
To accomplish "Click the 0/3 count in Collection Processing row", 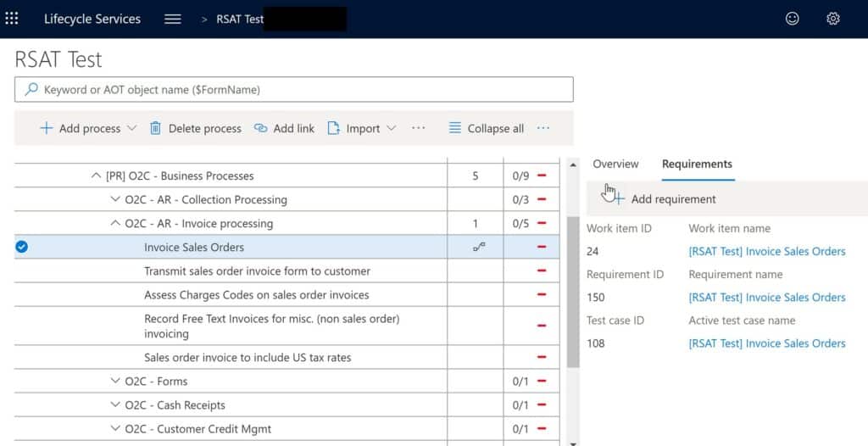I will coord(520,200).
